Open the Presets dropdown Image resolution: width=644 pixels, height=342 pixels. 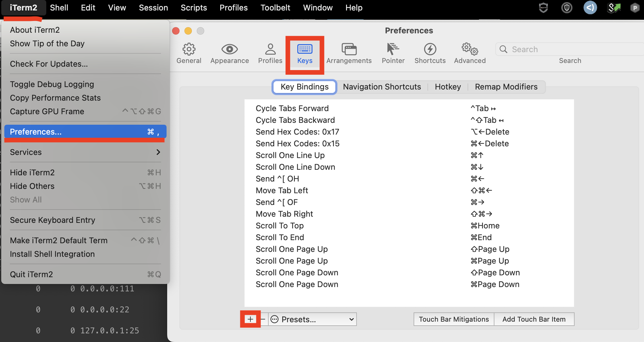click(313, 319)
